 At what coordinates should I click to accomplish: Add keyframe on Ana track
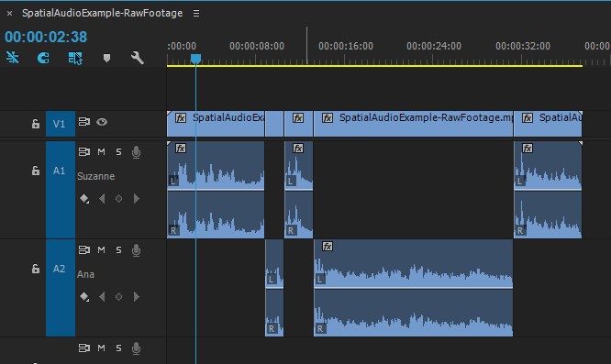coord(119,297)
